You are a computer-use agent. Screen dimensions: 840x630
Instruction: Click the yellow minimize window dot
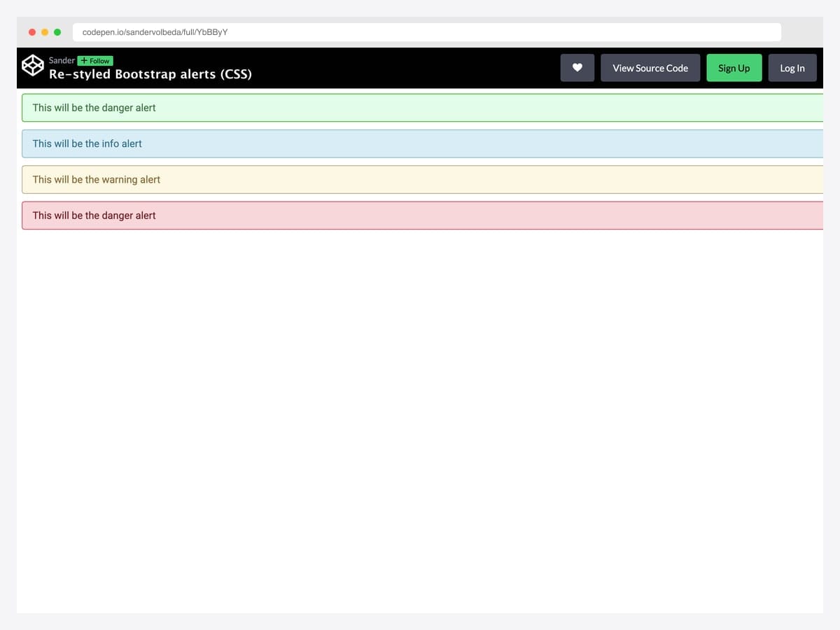(45, 32)
